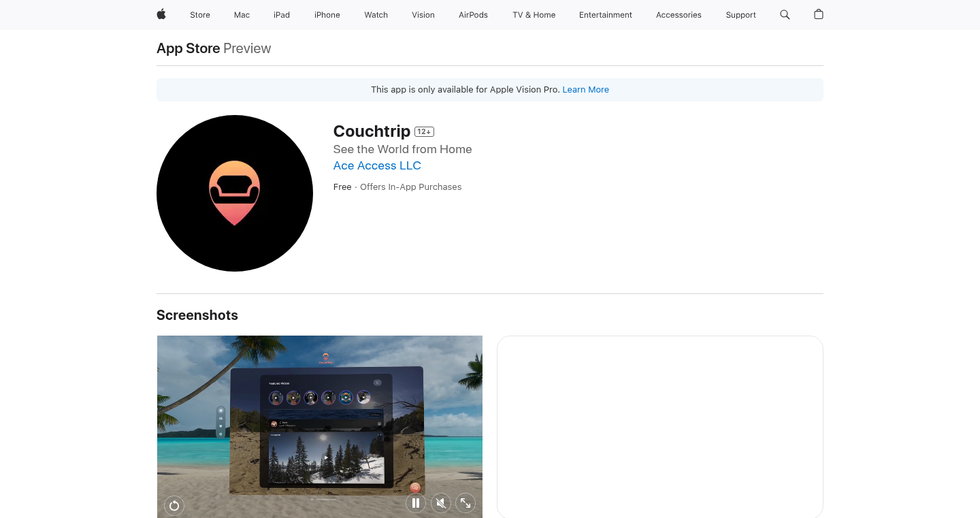
Task: Pause the preview video
Action: [x=416, y=503]
